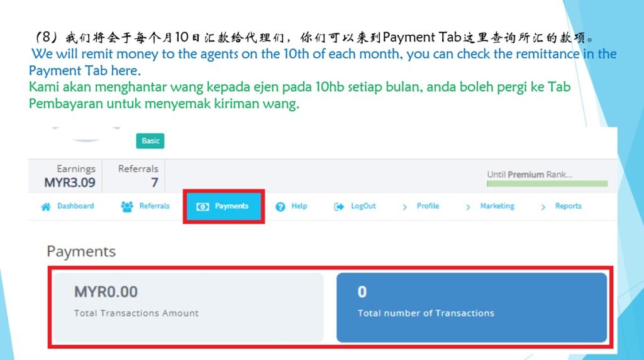
Task: Open the Help link
Action: pyautogui.click(x=299, y=206)
